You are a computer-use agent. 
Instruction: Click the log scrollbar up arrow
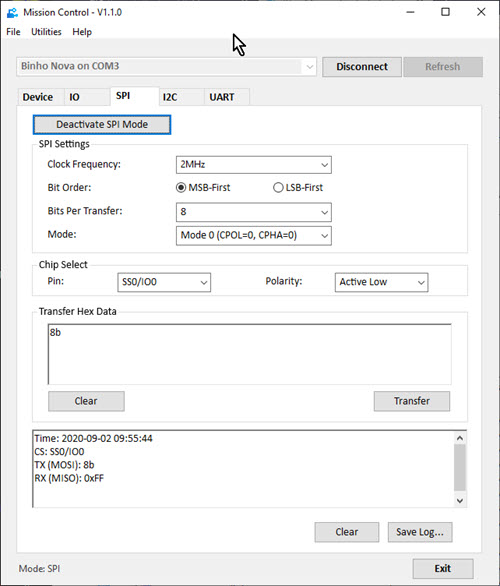pos(460,438)
